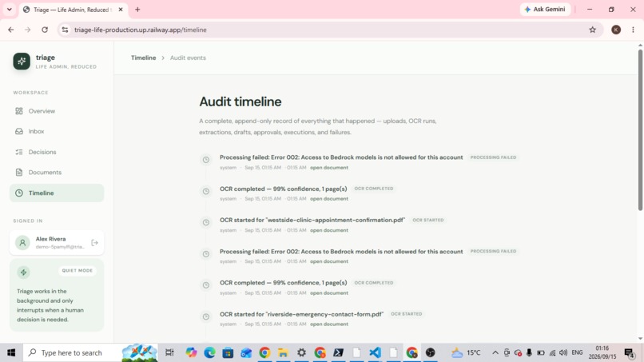Image resolution: width=644 pixels, height=362 pixels.
Task: Click the Overview grid icon
Action: pos(19,111)
